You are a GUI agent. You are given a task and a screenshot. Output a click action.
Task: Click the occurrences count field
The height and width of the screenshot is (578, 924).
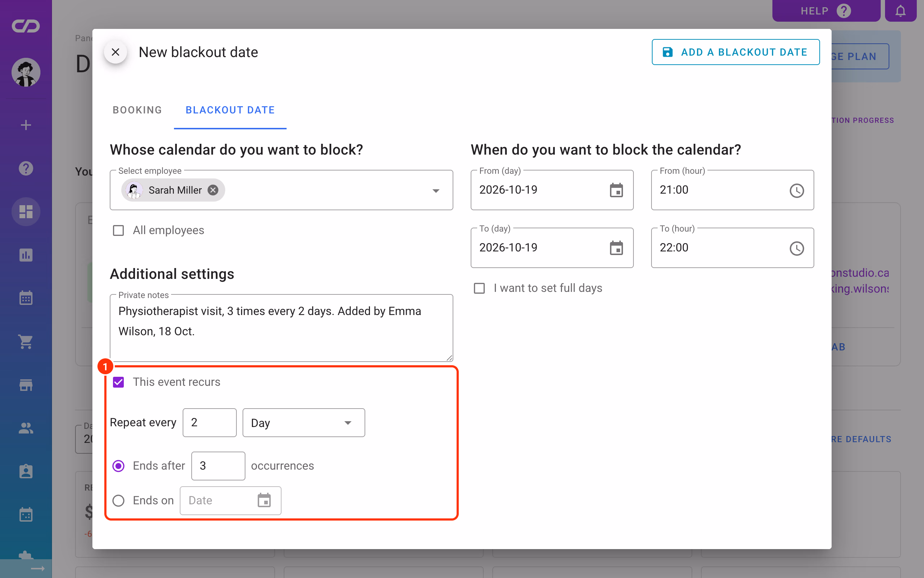218,466
